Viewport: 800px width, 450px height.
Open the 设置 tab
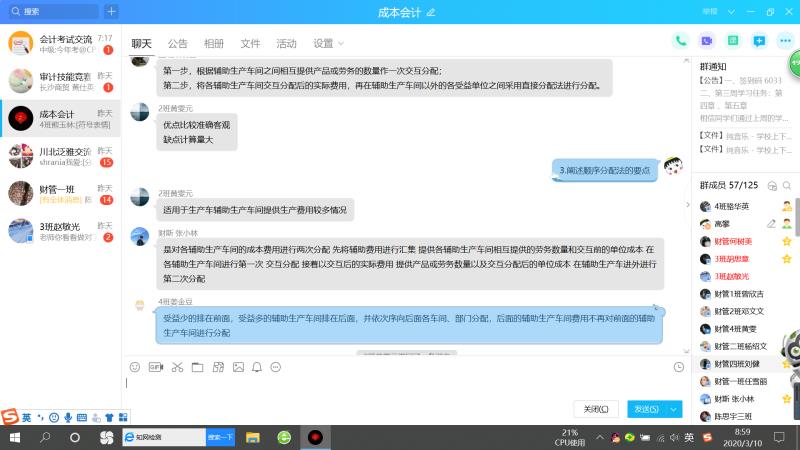point(323,43)
